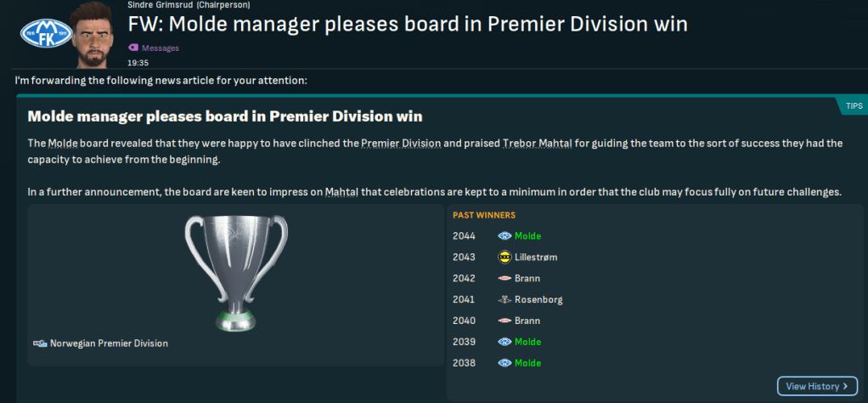Open the Lillestrøm team link
868x403 pixels.
pyautogui.click(x=536, y=257)
